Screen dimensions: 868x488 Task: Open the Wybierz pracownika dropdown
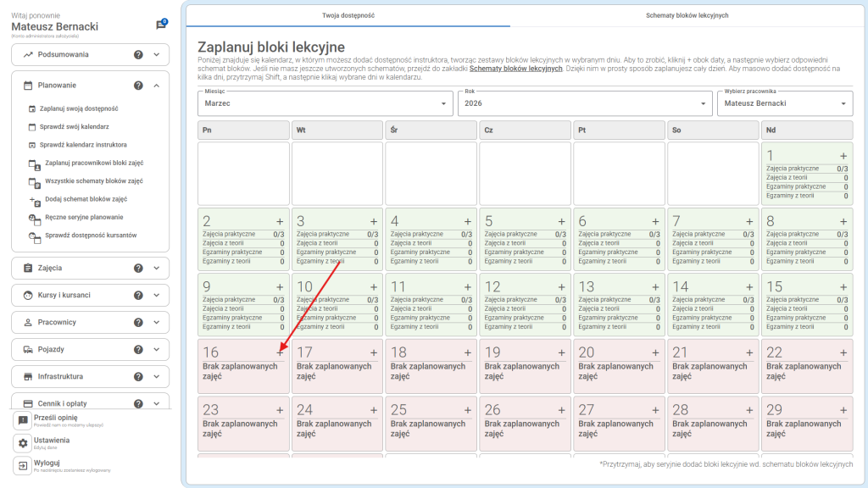(x=784, y=103)
